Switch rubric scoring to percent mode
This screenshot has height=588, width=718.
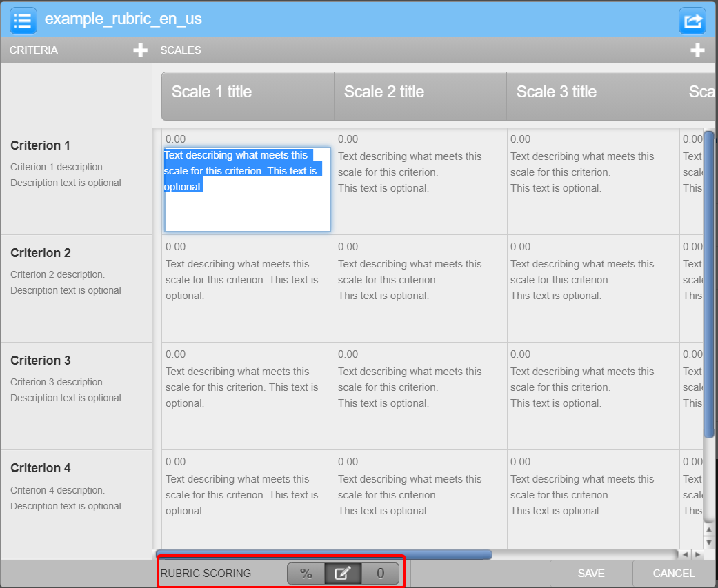306,574
